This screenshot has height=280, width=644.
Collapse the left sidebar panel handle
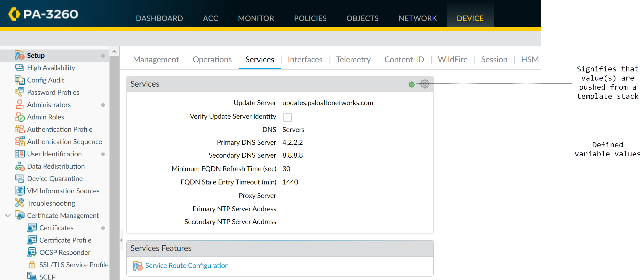point(121,240)
